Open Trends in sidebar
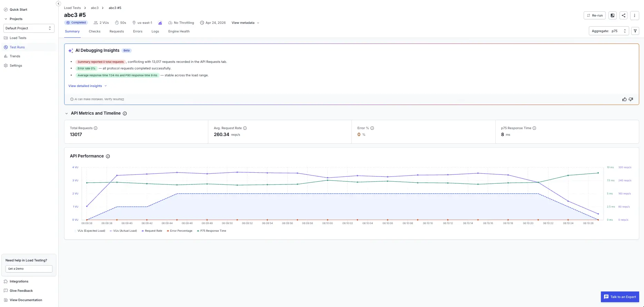This screenshot has height=307, width=644. coord(12,56)
